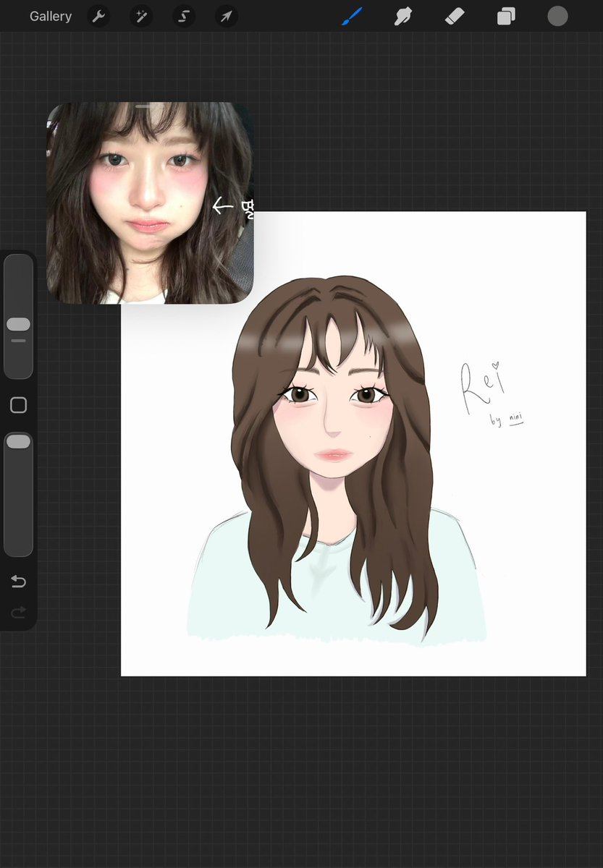Tap the 'Rei' signature text on canvas
This screenshot has width=603, height=868.
484,387
